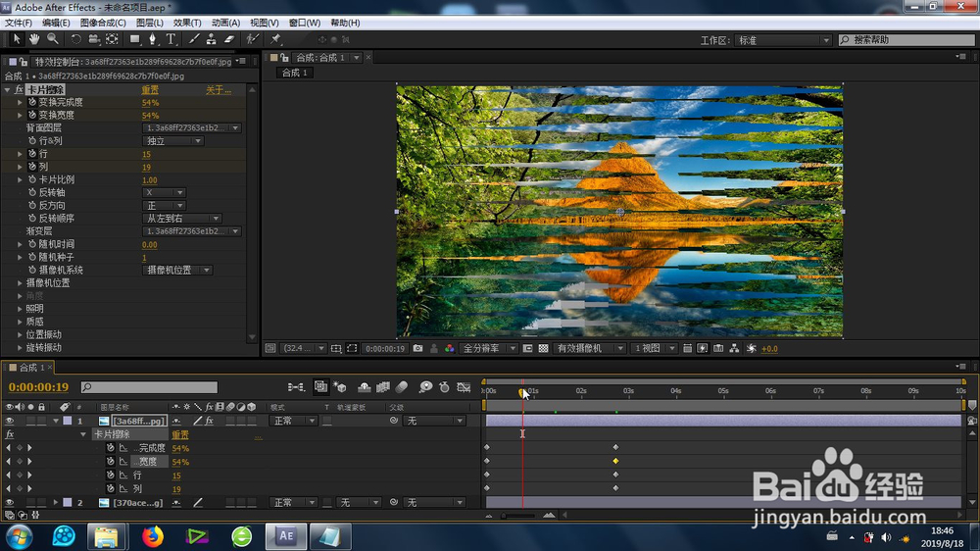Toggle the 卡片擦除 fx enable switch
980x551 pixels.
point(19,89)
